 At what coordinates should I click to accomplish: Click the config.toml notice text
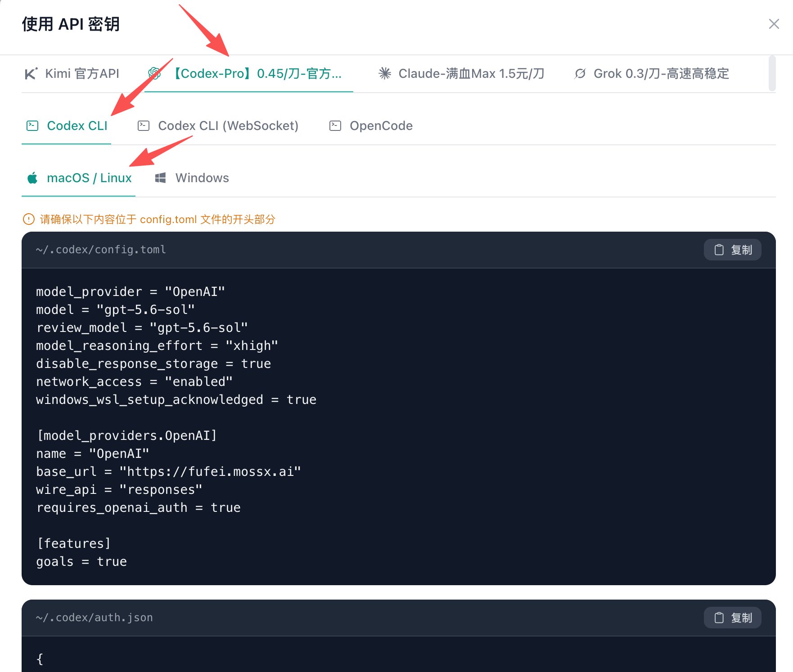pos(158,220)
